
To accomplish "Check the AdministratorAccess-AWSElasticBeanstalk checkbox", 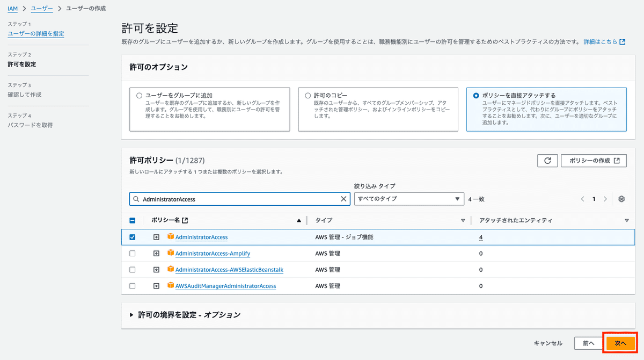I will [x=133, y=270].
